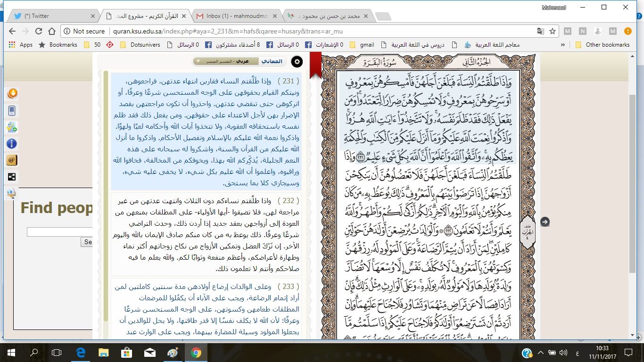The image size is (644, 362).
Task: Expand the hidden bookmarks overflow chevron
Action: tap(562, 45)
